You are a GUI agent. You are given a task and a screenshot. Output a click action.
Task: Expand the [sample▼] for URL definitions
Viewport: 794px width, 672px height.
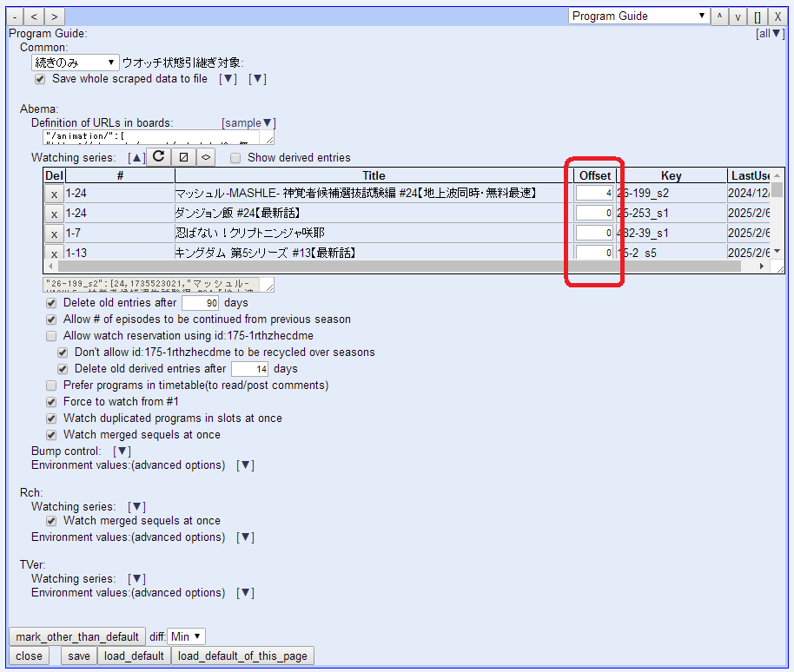click(248, 123)
